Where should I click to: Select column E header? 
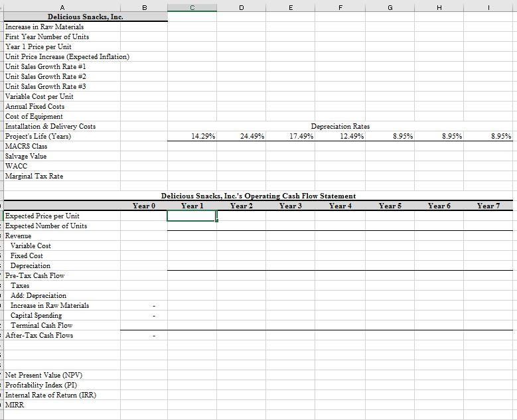291,7
